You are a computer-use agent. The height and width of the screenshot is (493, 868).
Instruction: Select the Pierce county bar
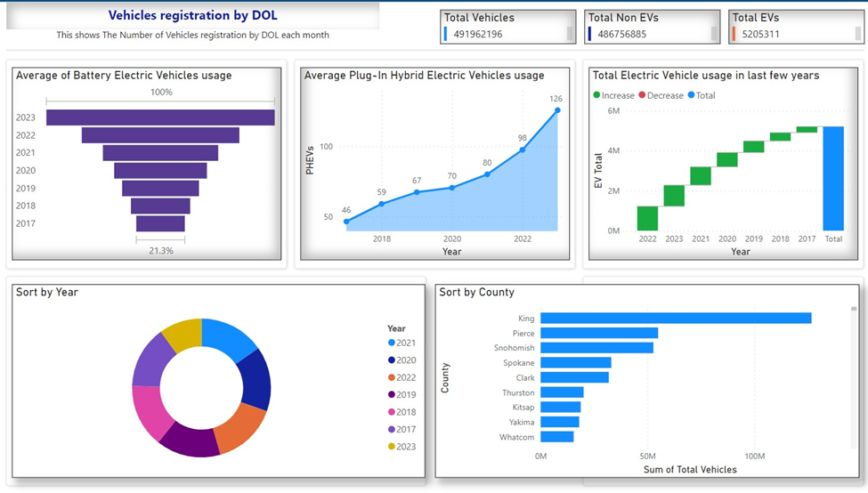tap(598, 333)
